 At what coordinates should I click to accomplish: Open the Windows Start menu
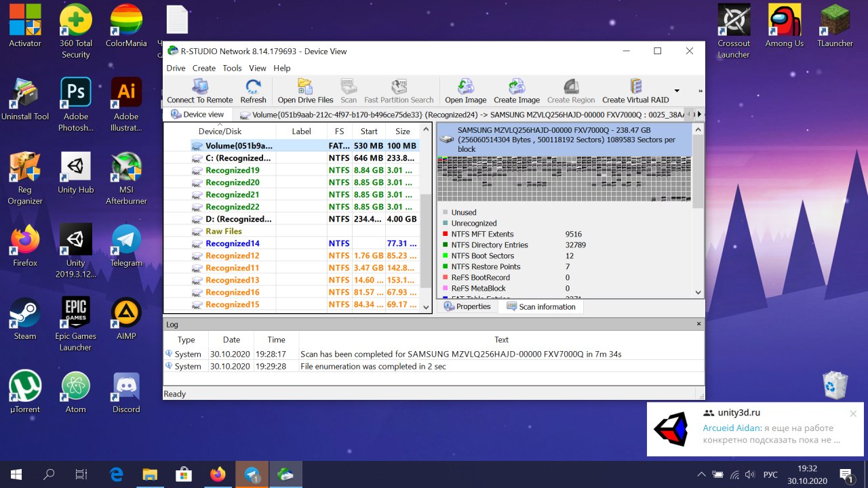(x=16, y=474)
